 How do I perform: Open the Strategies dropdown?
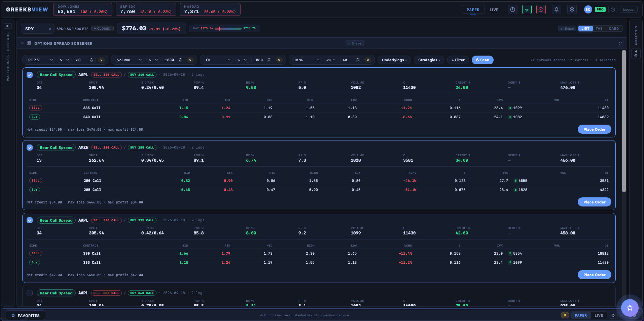pyautogui.click(x=429, y=60)
